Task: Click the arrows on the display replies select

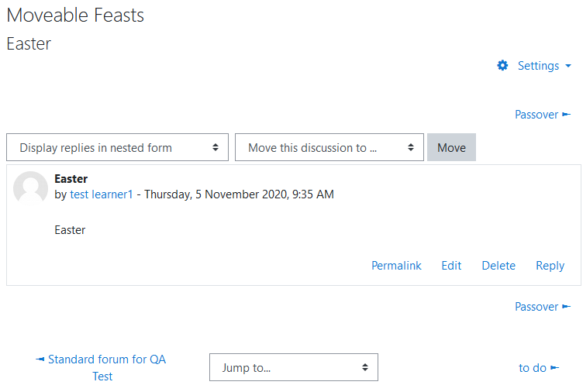Action: click(x=216, y=147)
